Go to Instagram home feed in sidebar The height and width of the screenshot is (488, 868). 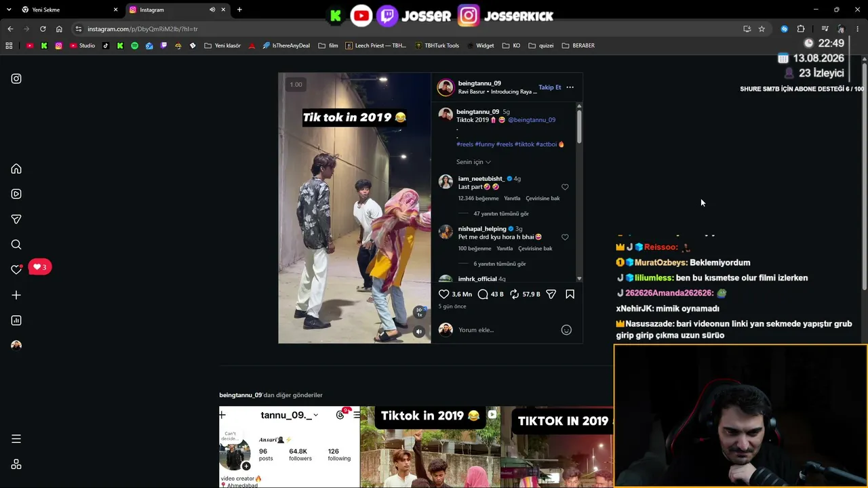point(16,169)
